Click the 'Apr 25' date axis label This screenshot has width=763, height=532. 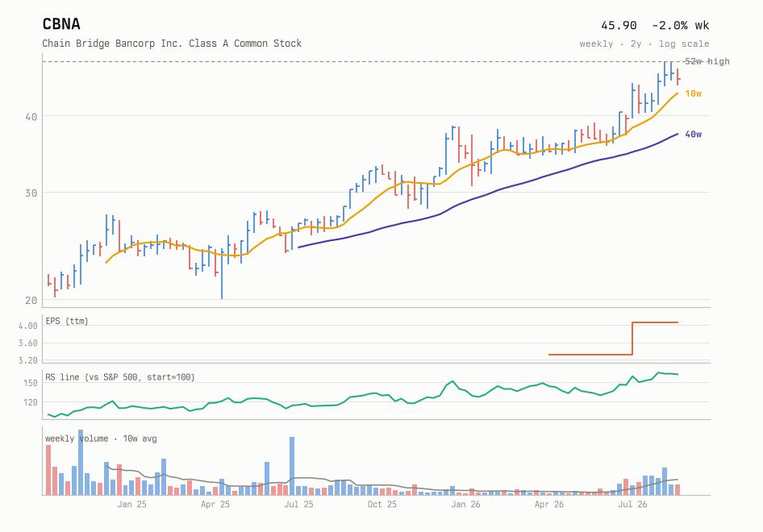point(215,505)
